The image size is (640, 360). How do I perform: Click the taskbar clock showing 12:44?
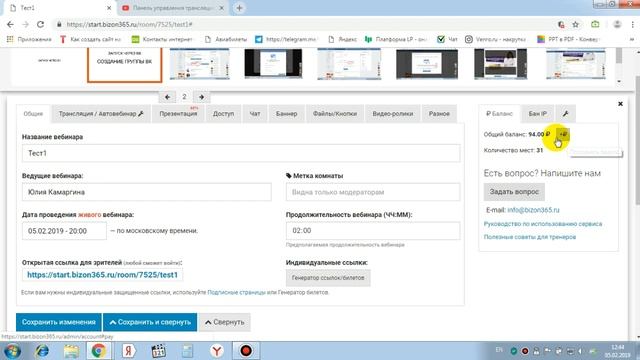618,351
